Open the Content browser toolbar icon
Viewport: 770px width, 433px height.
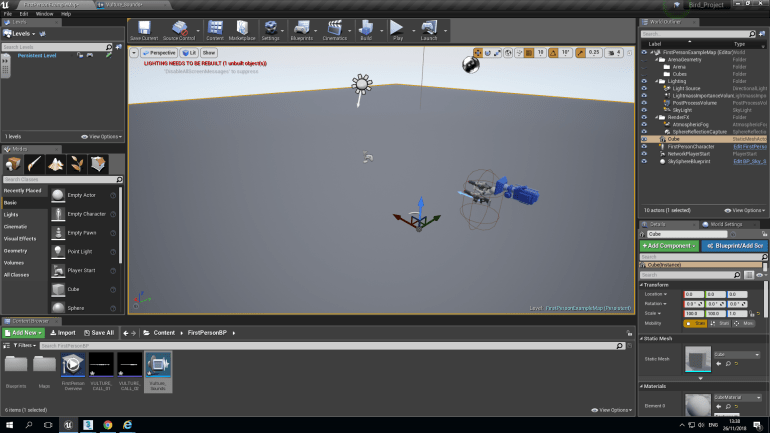tap(215, 30)
